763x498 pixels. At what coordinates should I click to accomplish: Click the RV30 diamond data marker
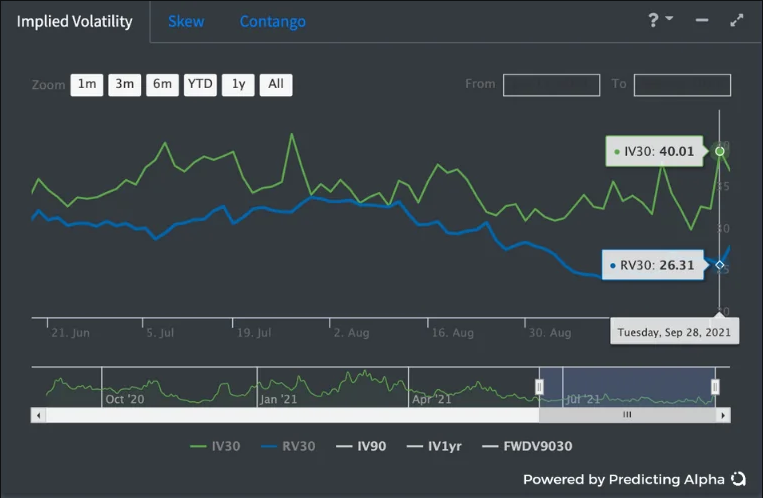tap(720, 265)
